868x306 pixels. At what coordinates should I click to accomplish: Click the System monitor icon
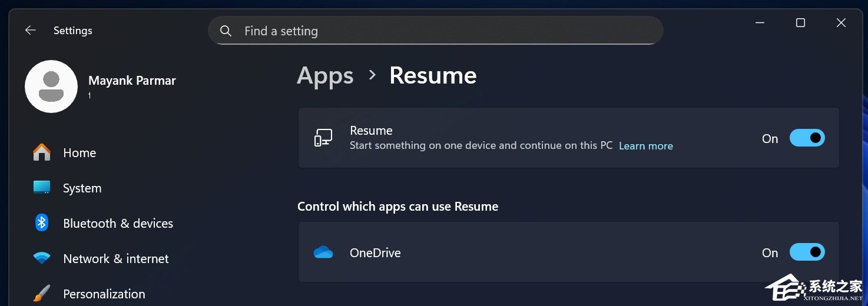click(42, 188)
